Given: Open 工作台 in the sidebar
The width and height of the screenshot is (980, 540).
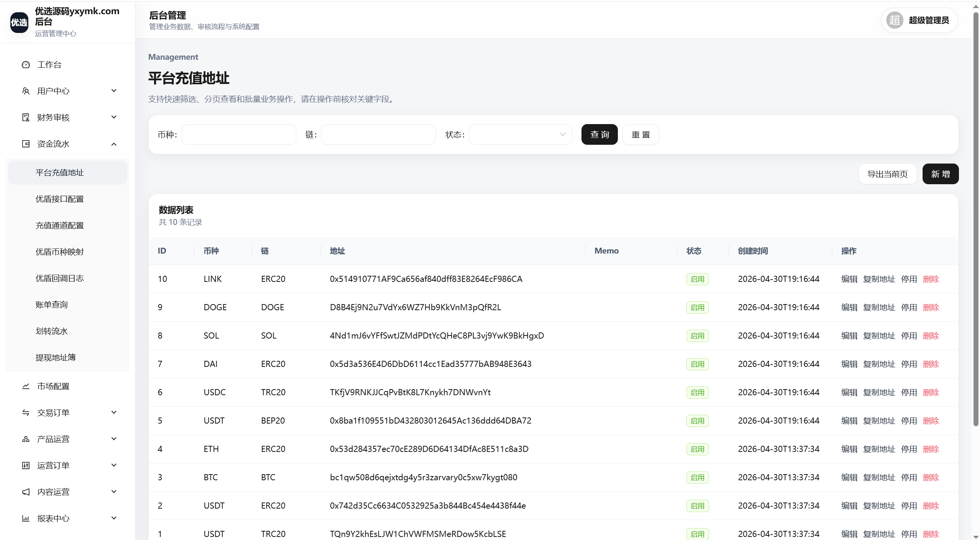Looking at the screenshot, I should 68,65.
